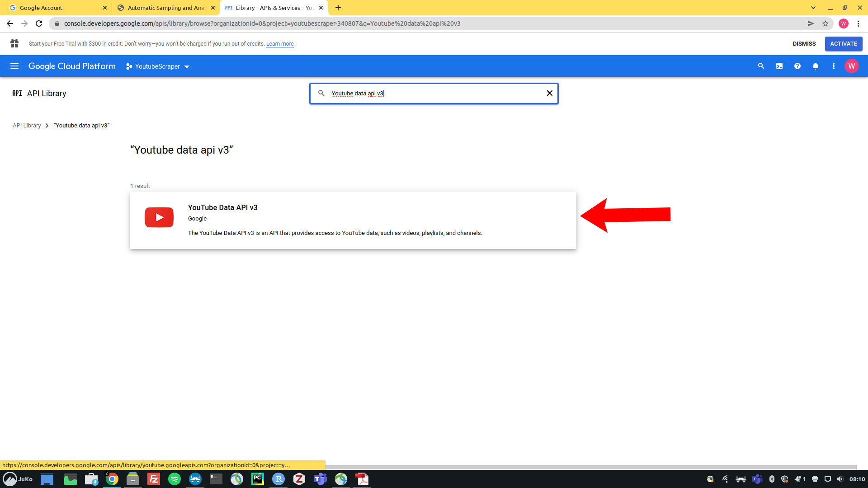Click the search magnifier in blue header
Viewport: 868px width, 488px height.
click(x=761, y=66)
